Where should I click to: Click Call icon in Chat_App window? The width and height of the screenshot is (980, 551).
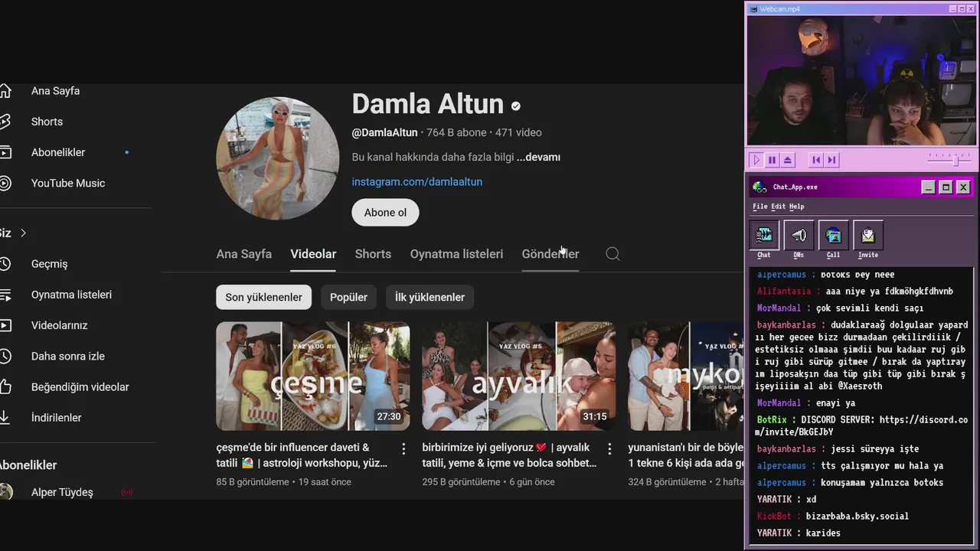833,236
